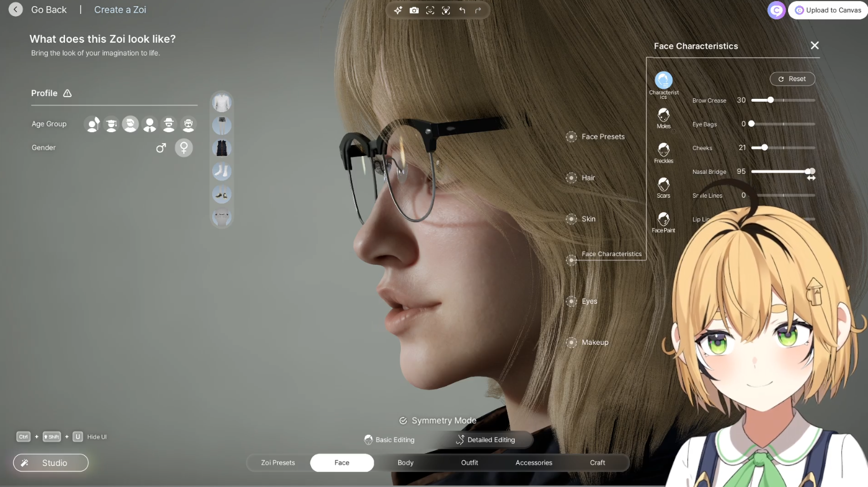
Task: Adjust the Eye Bags slider
Action: pyautogui.click(x=783, y=124)
